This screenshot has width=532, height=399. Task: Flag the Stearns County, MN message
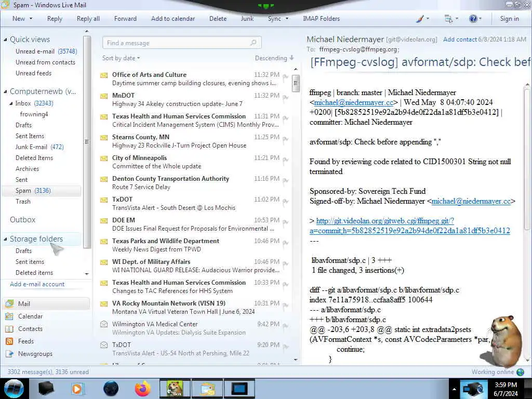[x=285, y=139]
